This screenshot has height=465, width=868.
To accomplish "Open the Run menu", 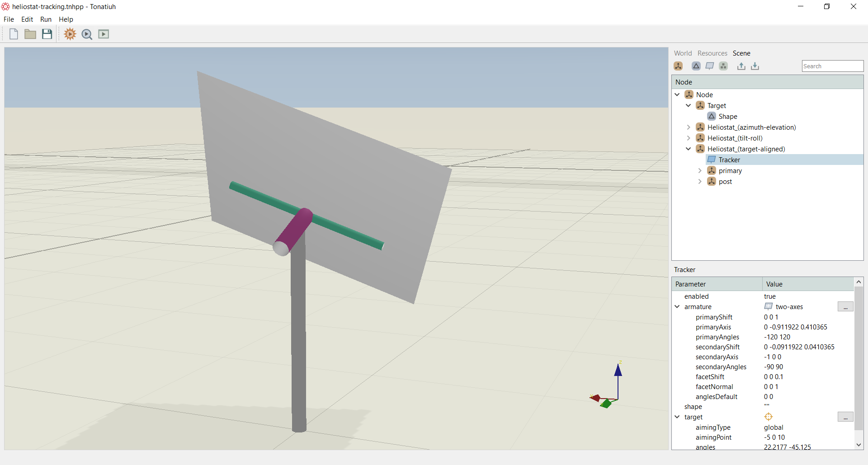I will pos(46,19).
